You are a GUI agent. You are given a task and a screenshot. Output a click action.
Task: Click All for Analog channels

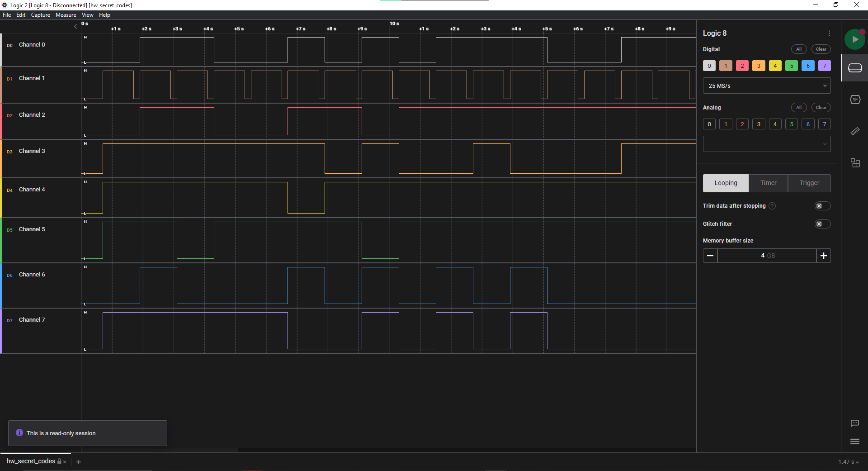point(799,108)
